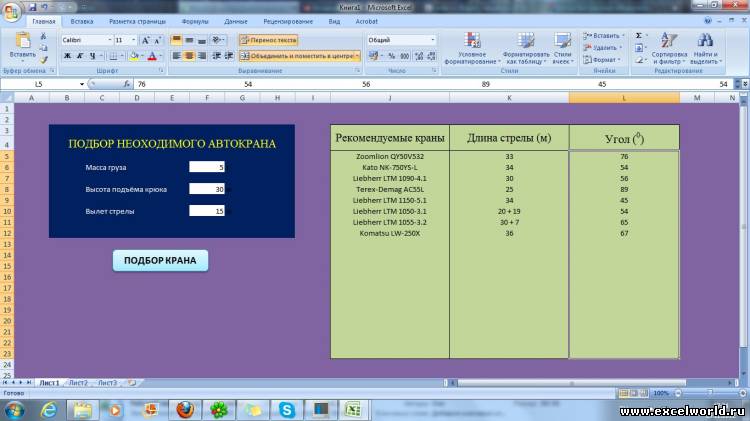Click the decrease indent icon
The height and width of the screenshot is (421, 750).
[x=217, y=56]
